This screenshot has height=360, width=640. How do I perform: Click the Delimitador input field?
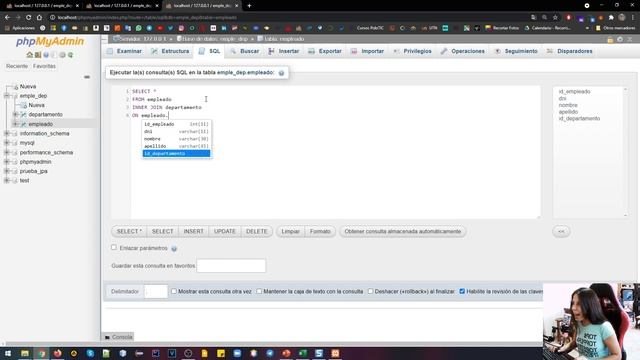coord(156,291)
